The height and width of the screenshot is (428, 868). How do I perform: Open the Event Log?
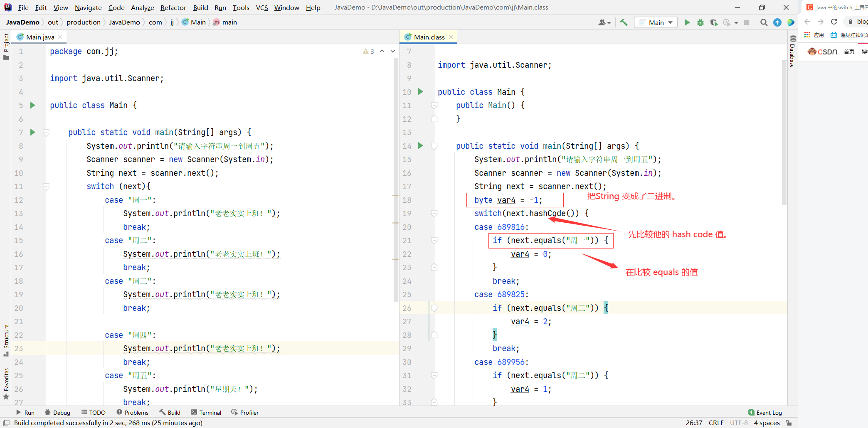click(x=765, y=413)
